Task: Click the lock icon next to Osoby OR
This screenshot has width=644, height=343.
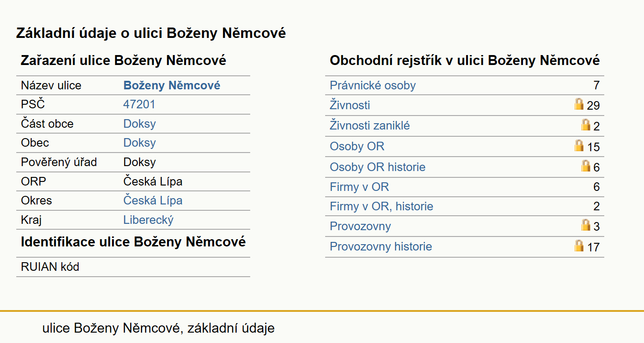Action: click(x=579, y=146)
